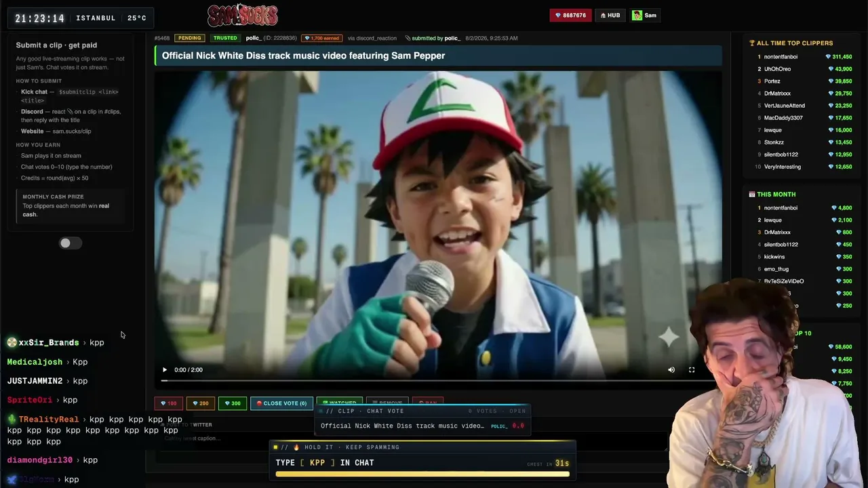
Task: Open the HUB page
Action: (x=610, y=16)
